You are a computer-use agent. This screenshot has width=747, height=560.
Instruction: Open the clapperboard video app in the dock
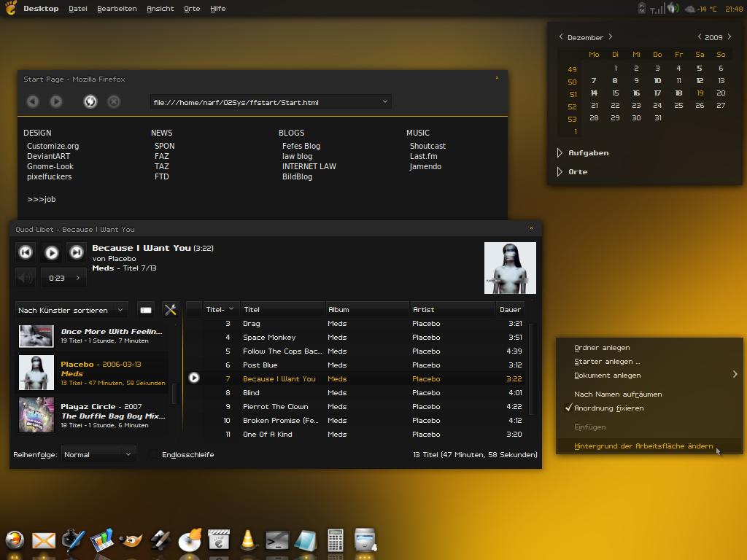(219, 540)
